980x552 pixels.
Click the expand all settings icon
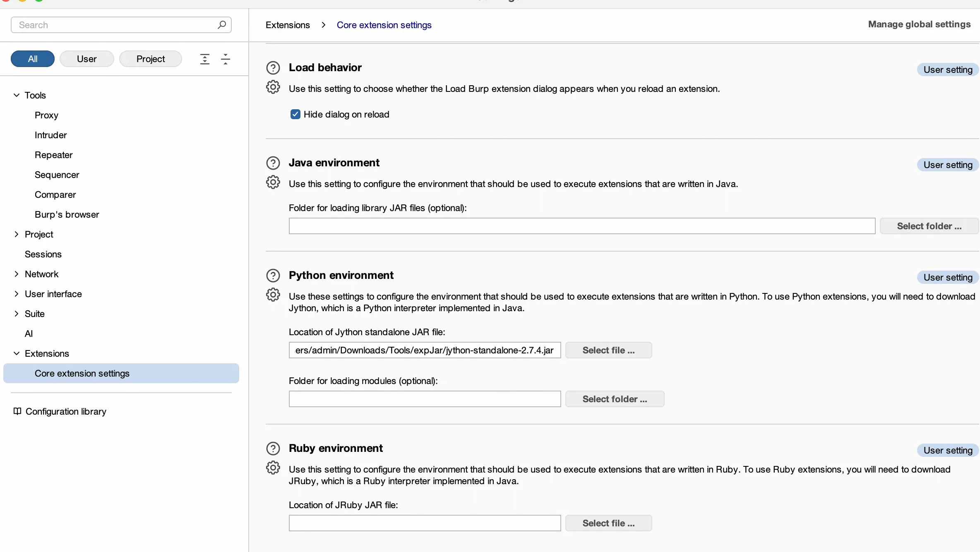(x=204, y=59)
